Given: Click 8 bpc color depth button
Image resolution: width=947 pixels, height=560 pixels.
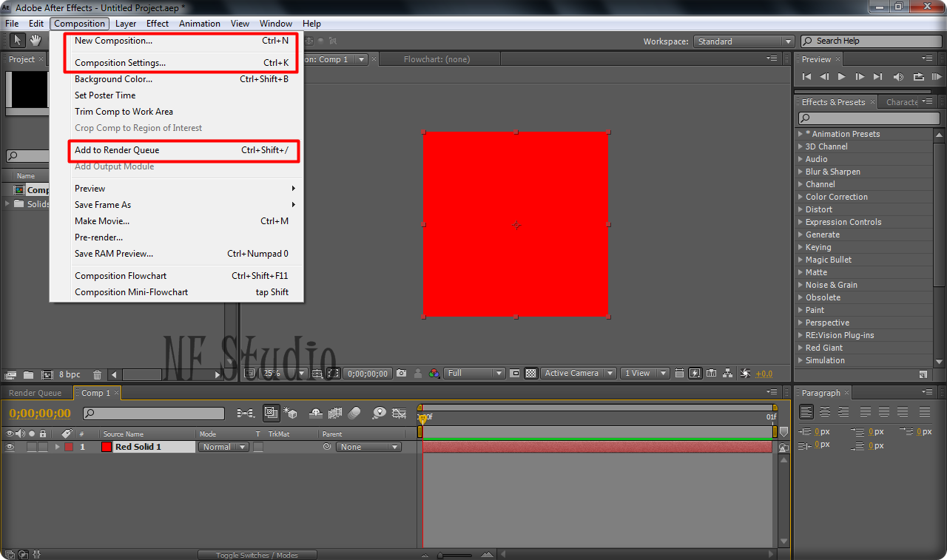Looking at the screenshot, I should point(70,375).
